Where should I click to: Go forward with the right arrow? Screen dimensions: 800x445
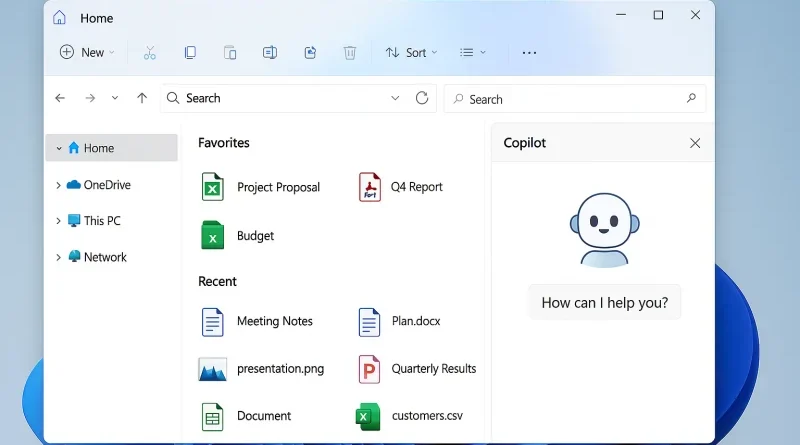point(90,98)
